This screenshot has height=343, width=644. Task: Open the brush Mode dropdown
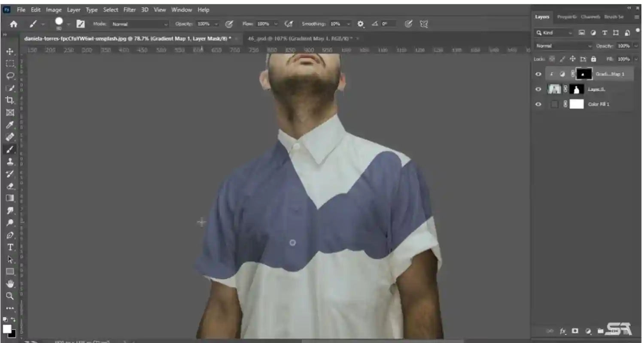pyautogui.click(x=140, y=24)
